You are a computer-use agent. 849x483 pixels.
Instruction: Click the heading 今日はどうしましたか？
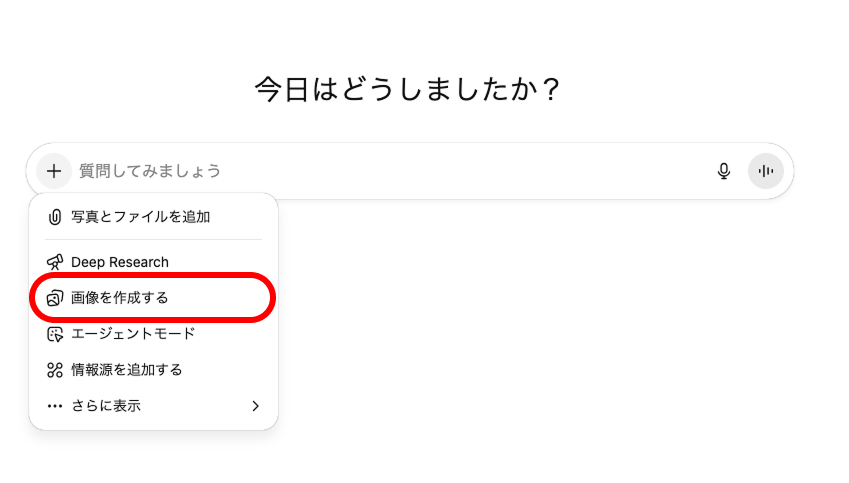point(407,90)
